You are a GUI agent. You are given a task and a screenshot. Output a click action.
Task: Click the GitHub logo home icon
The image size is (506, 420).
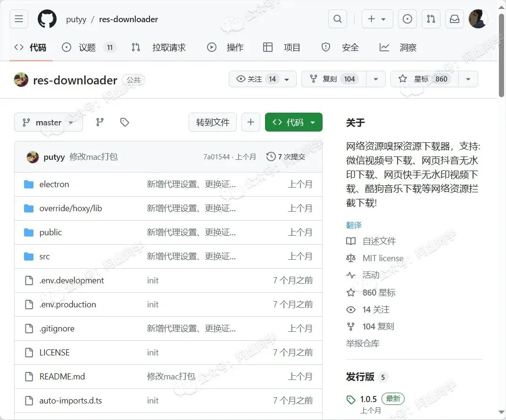47,19
